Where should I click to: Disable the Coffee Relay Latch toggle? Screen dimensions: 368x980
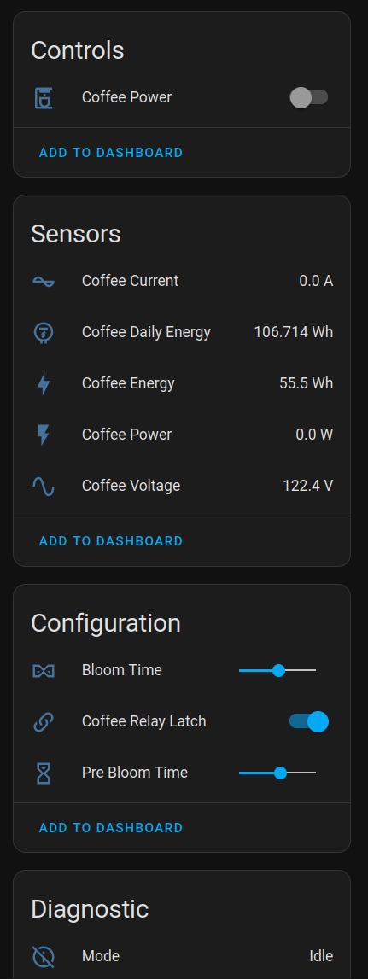(x=308, y=722)
